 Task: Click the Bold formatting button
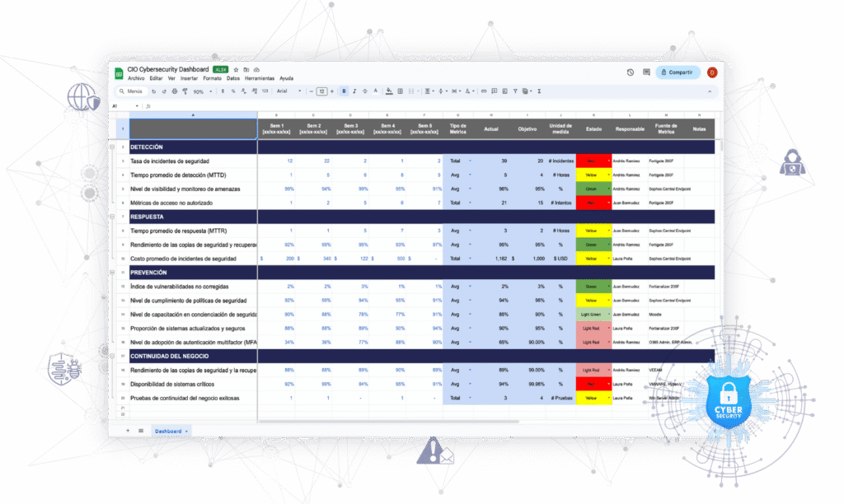pos(344,91)
